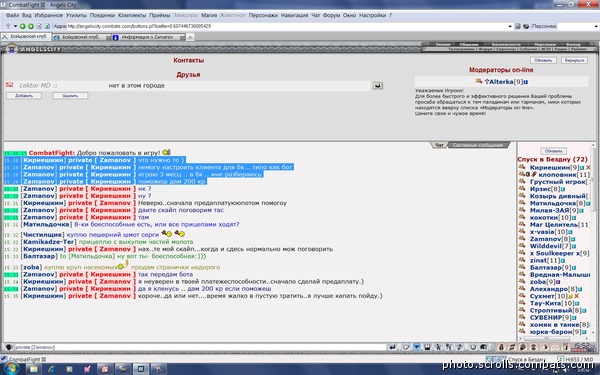Click the arrow icon in Lektor MD row
The height and width of the screenshot is (375, 600).
tap(377, 86)
